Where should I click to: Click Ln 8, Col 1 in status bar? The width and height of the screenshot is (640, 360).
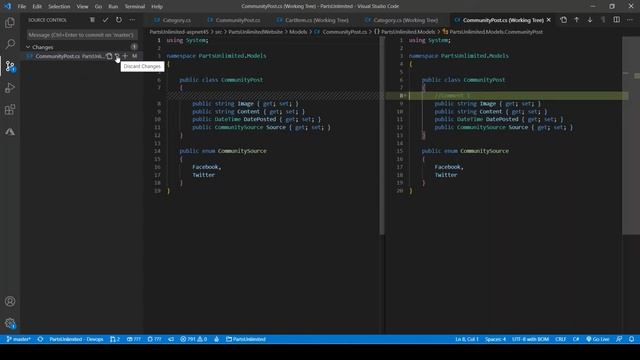point(467,339)
